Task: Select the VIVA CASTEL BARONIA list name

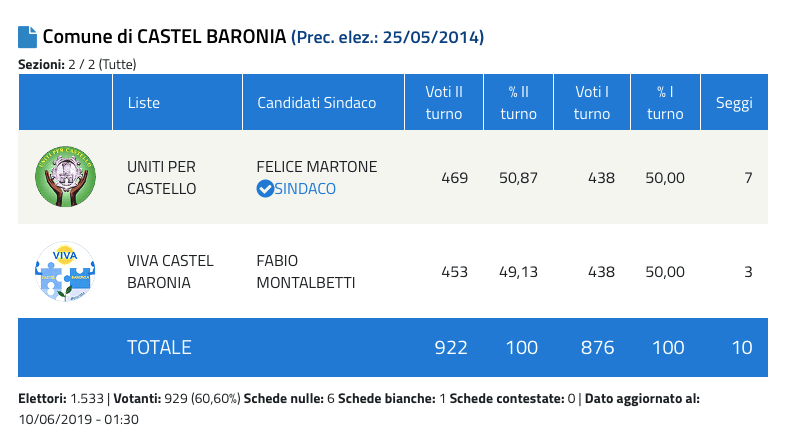Action: coord(170,271)
